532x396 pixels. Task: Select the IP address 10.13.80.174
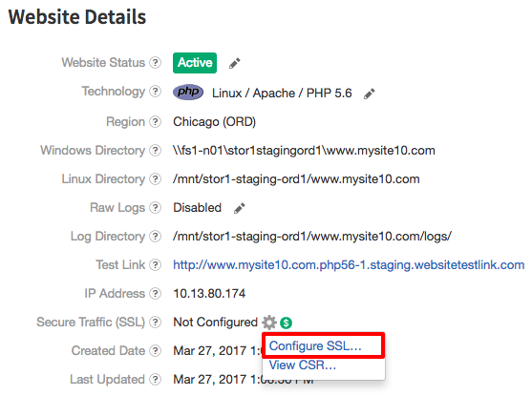pos(209,293)
